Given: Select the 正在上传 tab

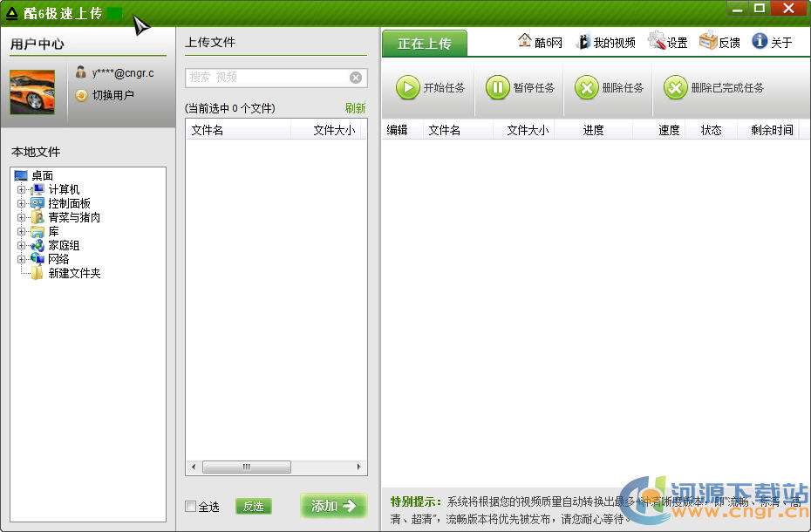Looking at the screenshot, I should tap(424, 44).
